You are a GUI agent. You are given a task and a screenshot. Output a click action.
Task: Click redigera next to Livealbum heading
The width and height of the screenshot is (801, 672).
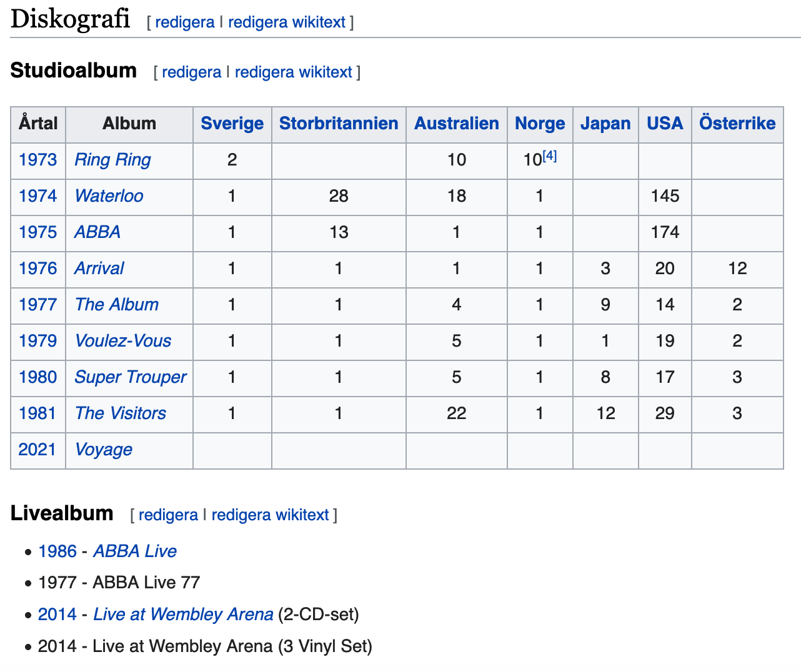168,515
